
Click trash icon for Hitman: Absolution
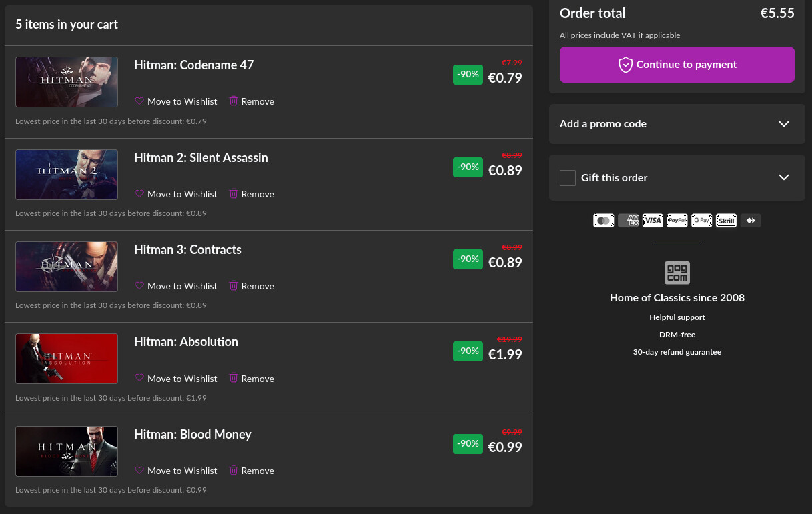[234, 378]
